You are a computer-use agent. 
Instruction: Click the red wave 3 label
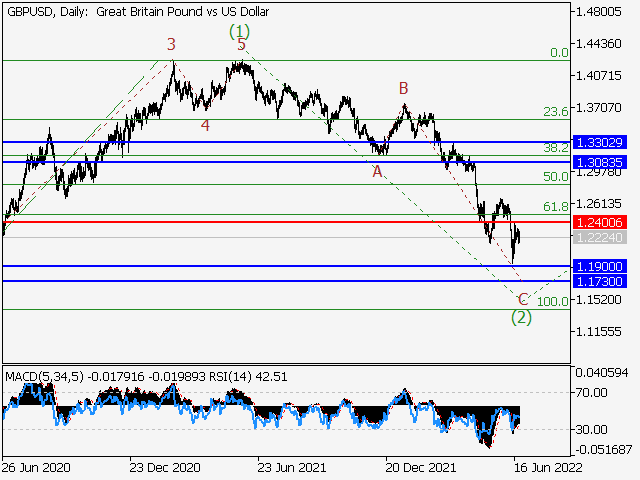(x=171, y=44)
